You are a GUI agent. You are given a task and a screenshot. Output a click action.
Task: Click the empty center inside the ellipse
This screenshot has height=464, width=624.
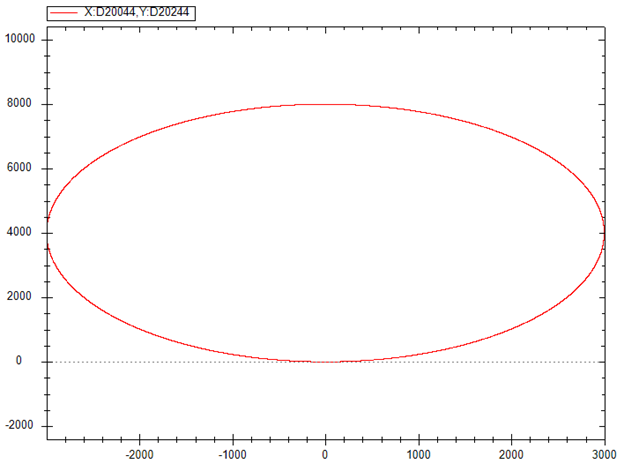tap(326, 233)
